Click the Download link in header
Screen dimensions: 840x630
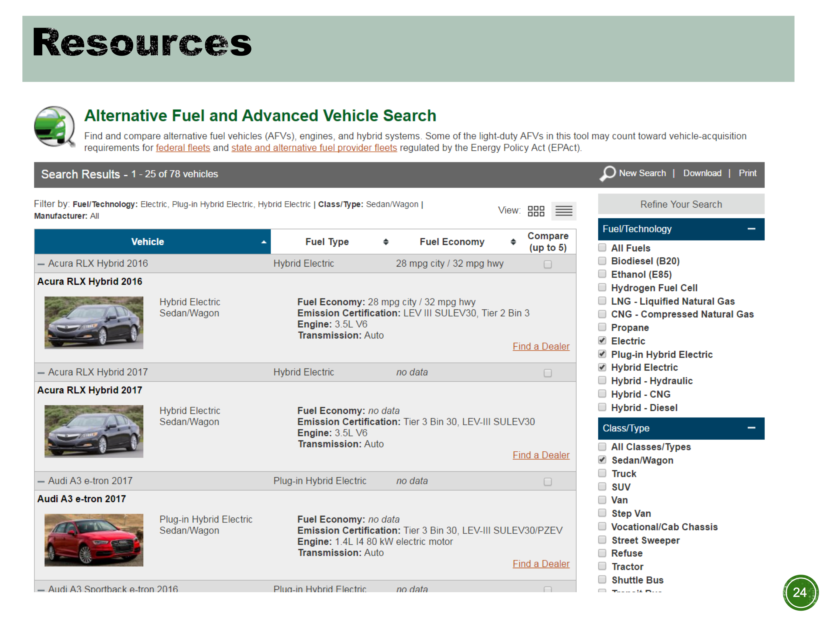(702, 173)
